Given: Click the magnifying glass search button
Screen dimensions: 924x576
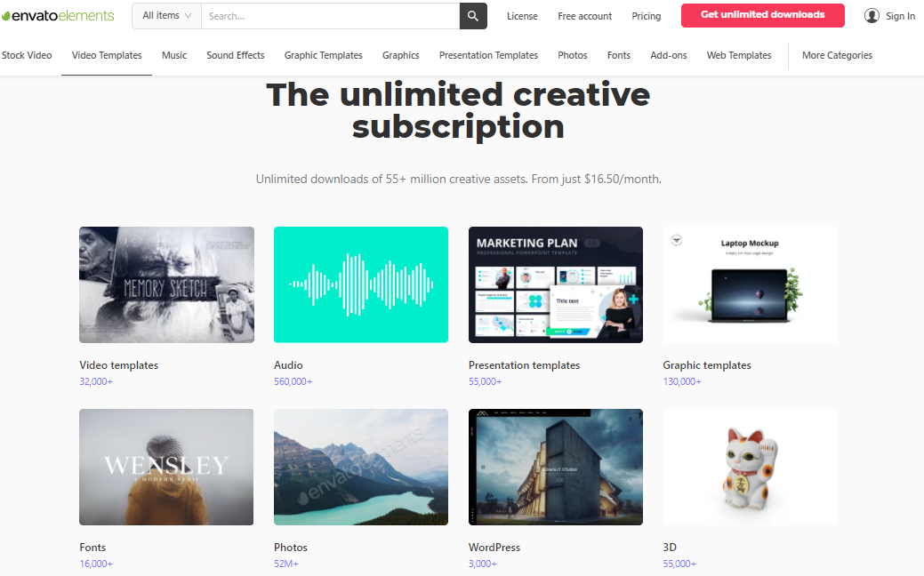Looking at the screenshot, I should pos(473,16).
